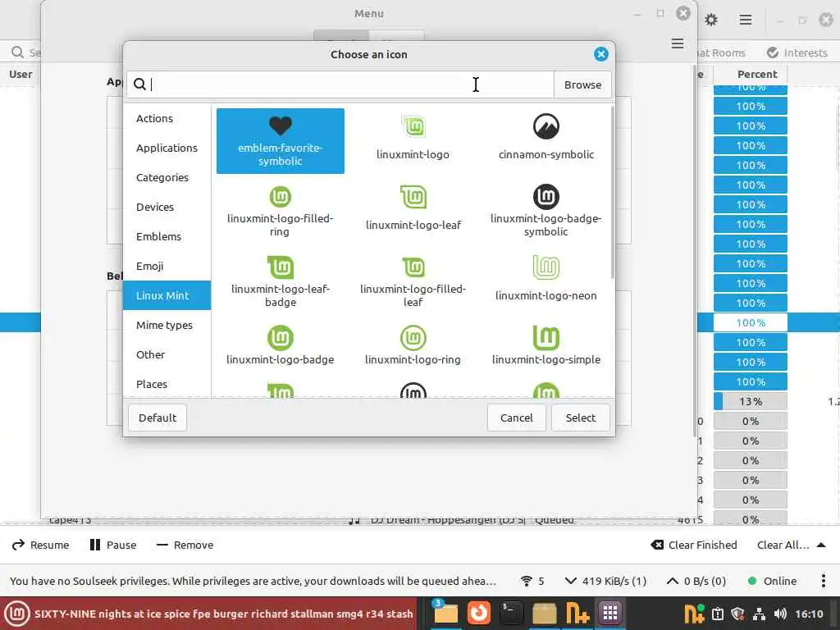Click the icon grid vertical scrollbar

tap(612, 193)
